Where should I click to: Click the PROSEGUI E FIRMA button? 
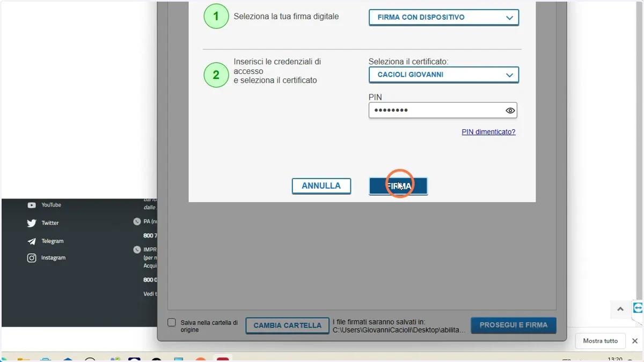[514, 325]
